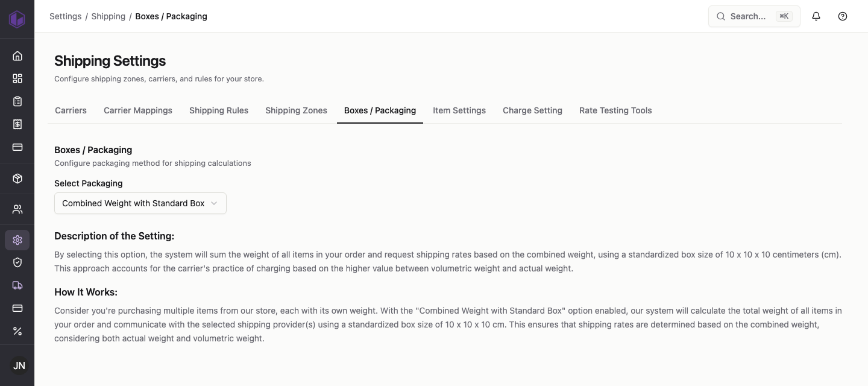Screen dimensions: 868x386
Task: Click the Search input field
Action: click(754, 16)
